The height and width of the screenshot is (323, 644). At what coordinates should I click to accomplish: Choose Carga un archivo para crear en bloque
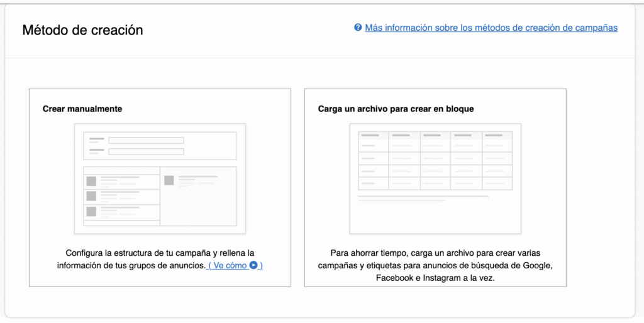tap(396, 109)
